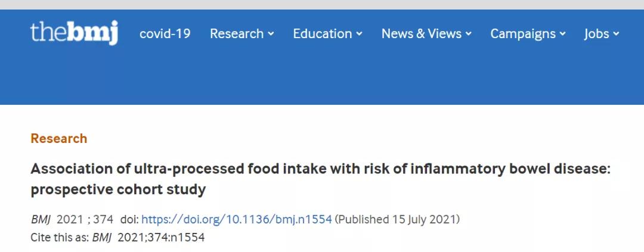Open the News & Views menu
Screen dimensions: 644x252
[x=422, y=33]
